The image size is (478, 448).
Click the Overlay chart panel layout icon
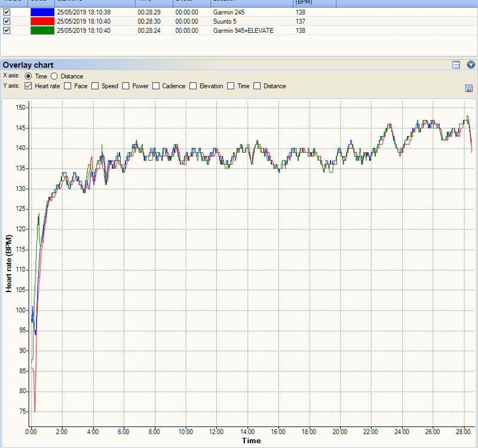point(456,65)
